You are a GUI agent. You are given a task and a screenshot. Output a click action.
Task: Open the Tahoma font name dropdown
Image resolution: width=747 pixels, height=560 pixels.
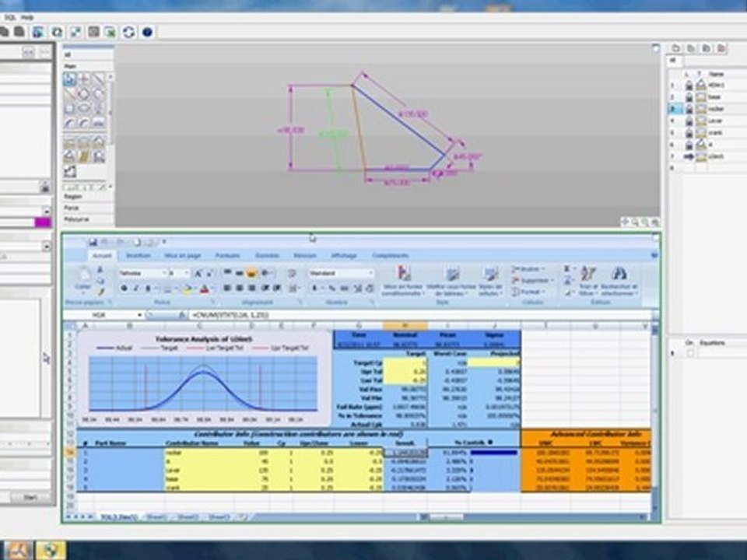point(164,273)
